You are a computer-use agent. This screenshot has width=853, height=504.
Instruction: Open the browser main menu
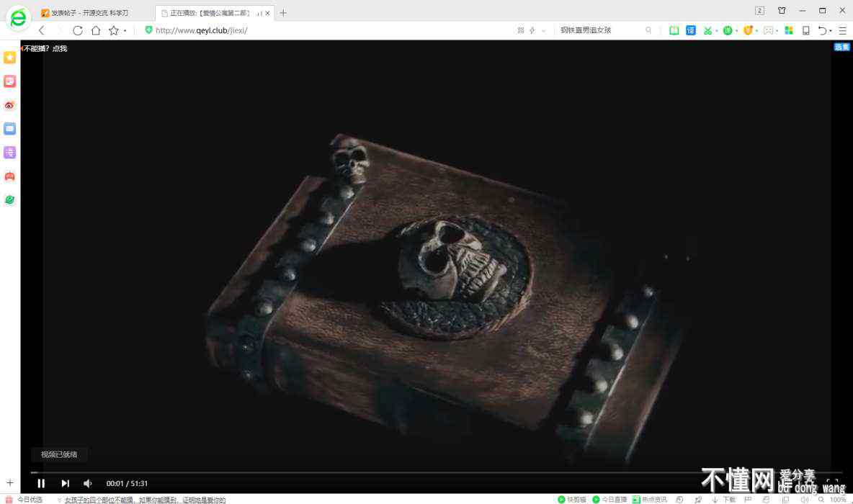click(843, 30)
